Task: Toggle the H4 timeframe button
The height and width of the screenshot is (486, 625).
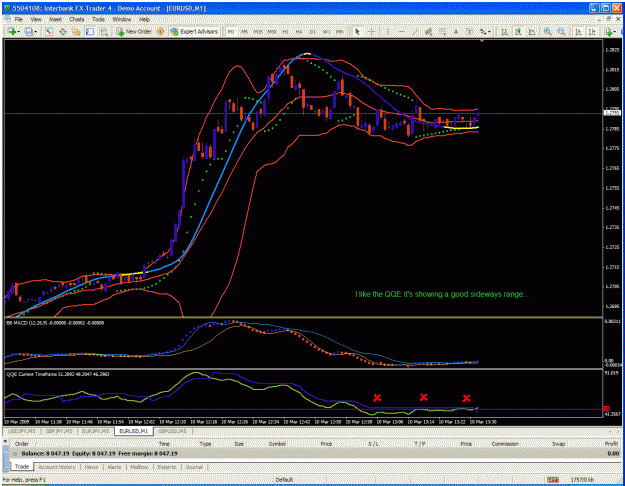Action: [x=299, y=31]
